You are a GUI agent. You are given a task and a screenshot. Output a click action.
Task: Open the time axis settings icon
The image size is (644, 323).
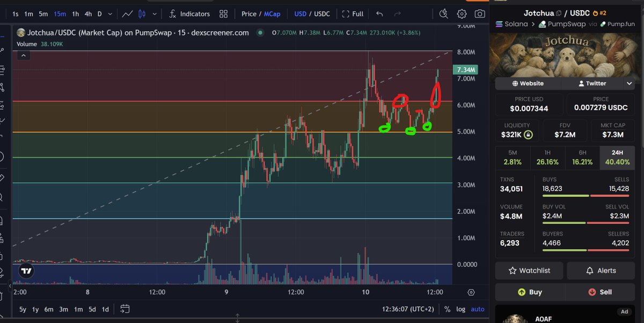pos(471,292)
